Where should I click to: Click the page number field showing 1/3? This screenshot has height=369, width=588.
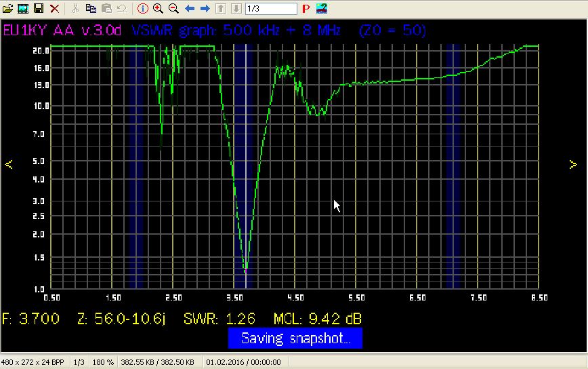(x=270, y=9)
